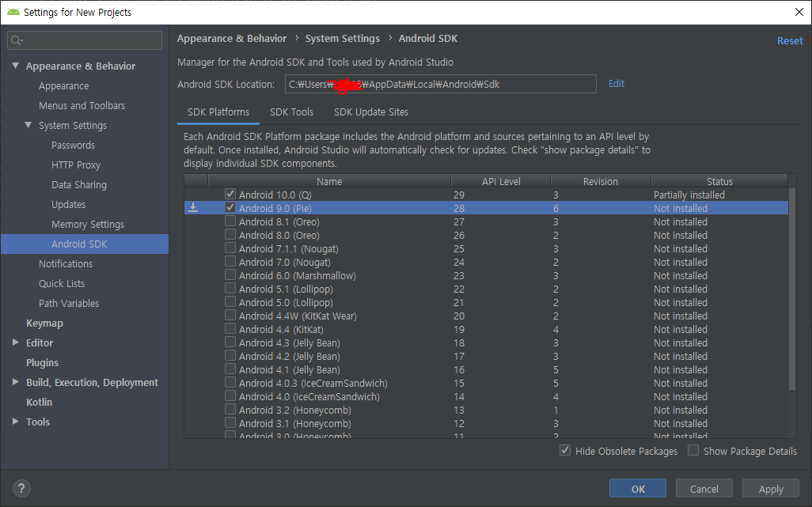812x507 pixels.
Task: Click the SDK platforms list scrollbar
Action: [x=791, y=289]
